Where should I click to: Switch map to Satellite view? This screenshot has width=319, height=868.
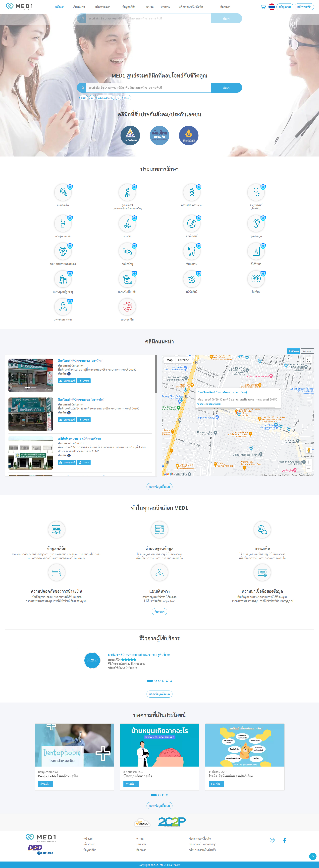tap(183, 360)
